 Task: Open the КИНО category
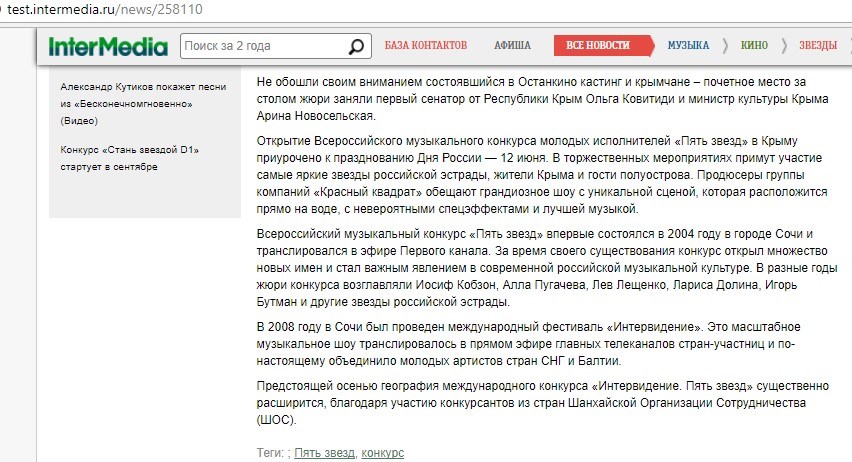tap(755, 46)
